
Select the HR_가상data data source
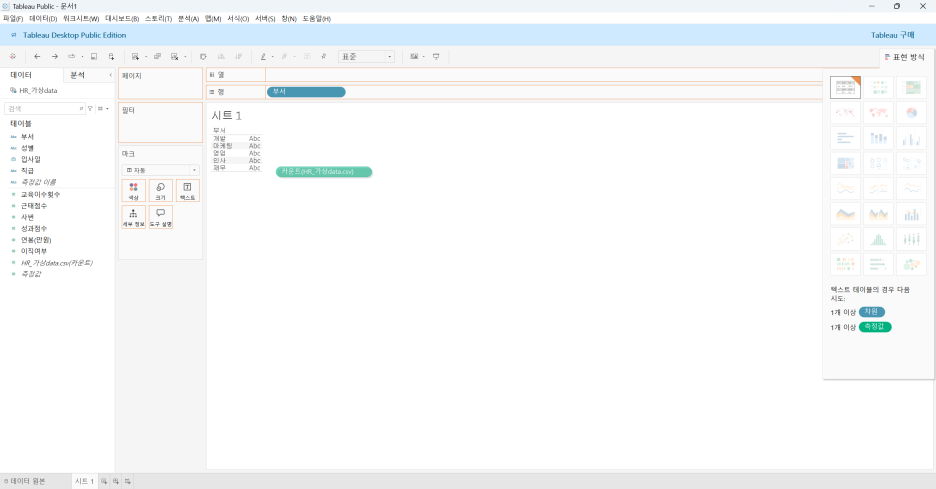click(38, 91)
